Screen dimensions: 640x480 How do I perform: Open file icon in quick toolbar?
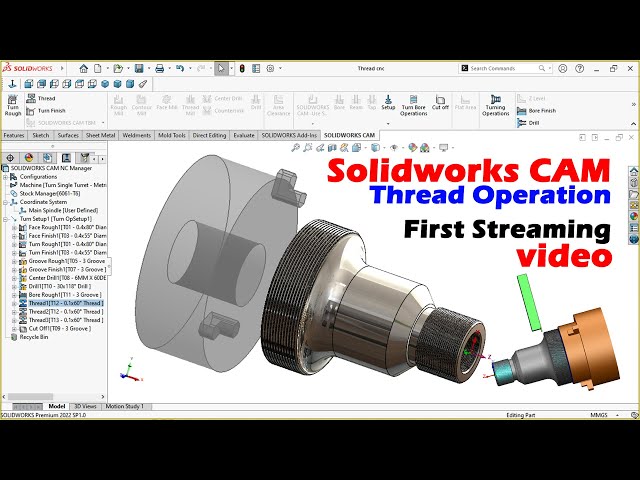pos(118,68)
